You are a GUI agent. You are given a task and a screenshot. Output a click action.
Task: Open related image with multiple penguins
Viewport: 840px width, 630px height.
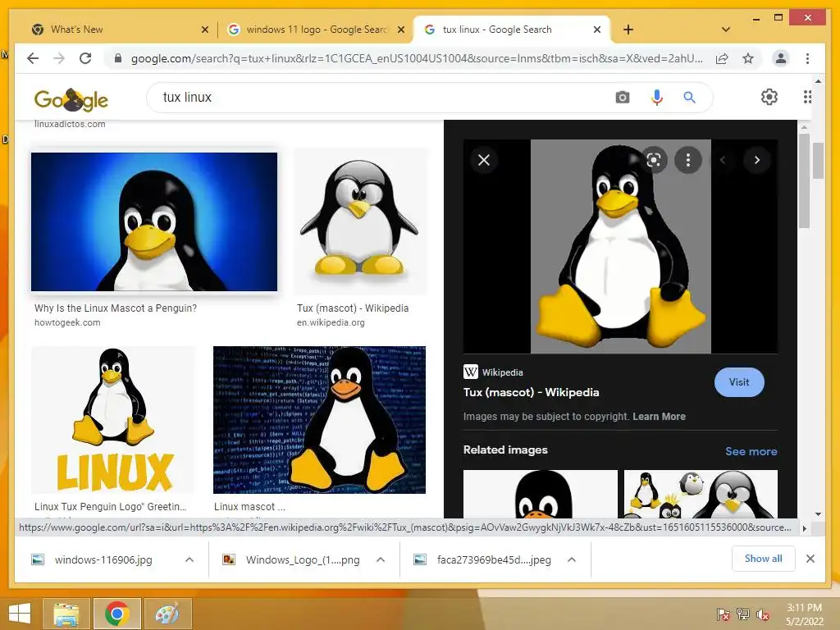[701, 494]
